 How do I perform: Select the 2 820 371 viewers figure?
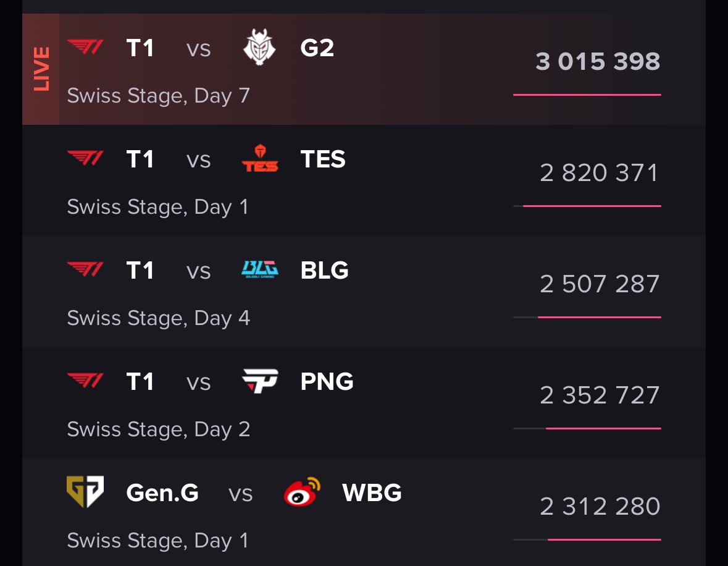tap(599, 173)
